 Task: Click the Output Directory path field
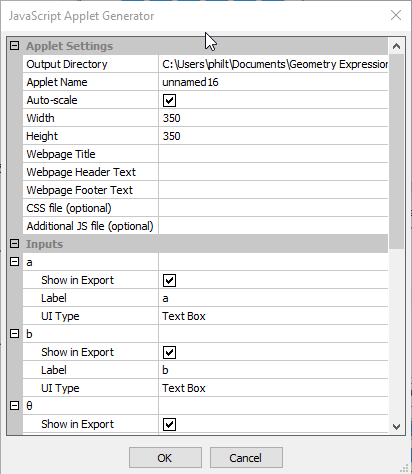273,64
